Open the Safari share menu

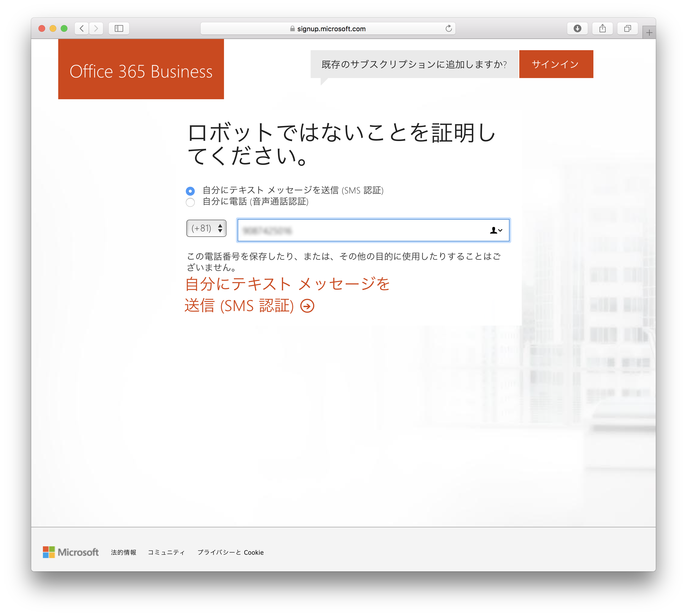coord(602,28)
